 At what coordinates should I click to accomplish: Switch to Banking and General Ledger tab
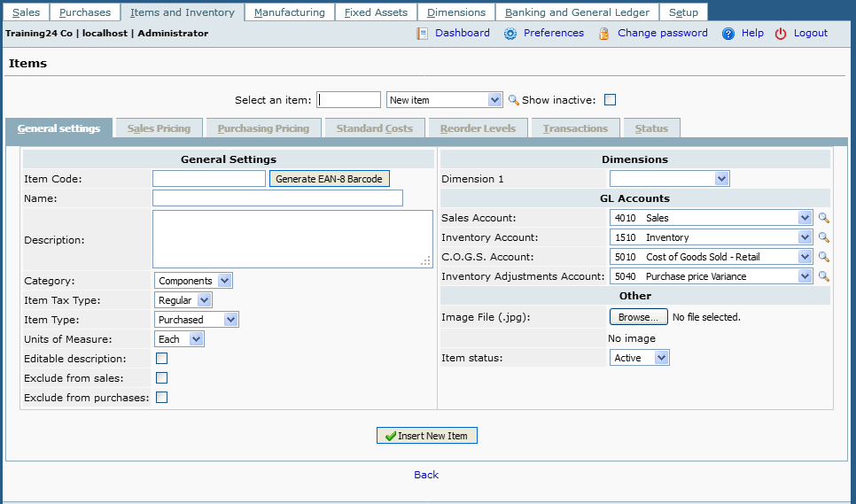pos(577,12)
